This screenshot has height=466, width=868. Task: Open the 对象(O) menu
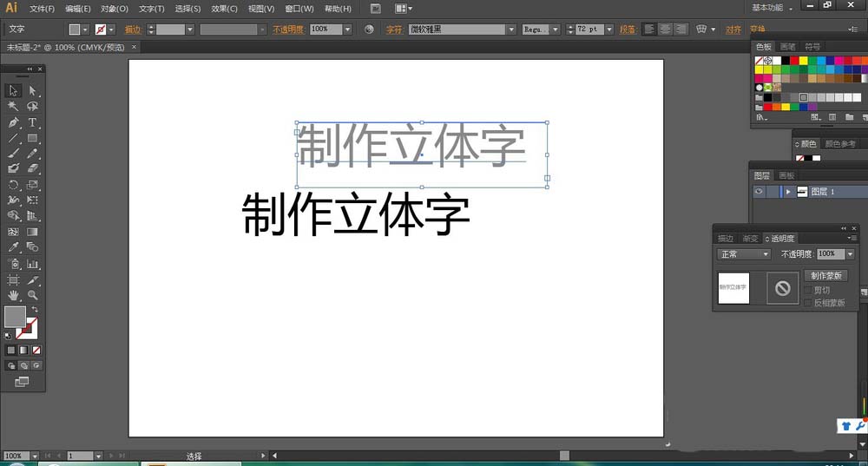pyautogui.click(x=114, y=9)
